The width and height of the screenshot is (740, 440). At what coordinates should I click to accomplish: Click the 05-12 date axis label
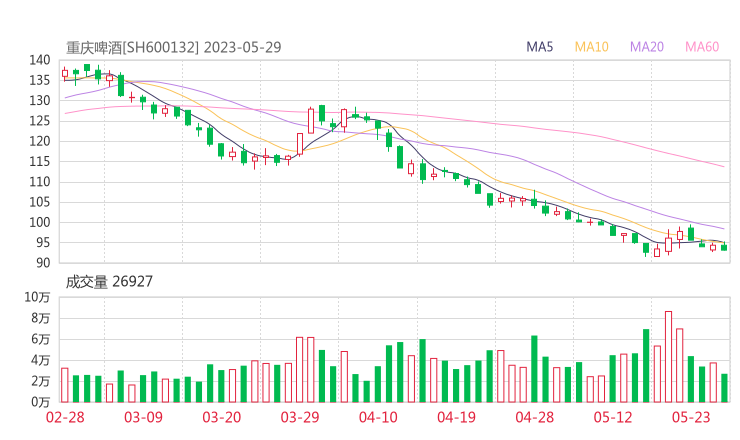[613, 417]
